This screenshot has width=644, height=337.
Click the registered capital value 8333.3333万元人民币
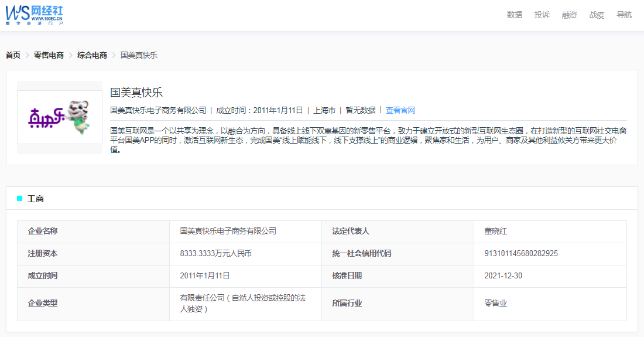(216, 254)
